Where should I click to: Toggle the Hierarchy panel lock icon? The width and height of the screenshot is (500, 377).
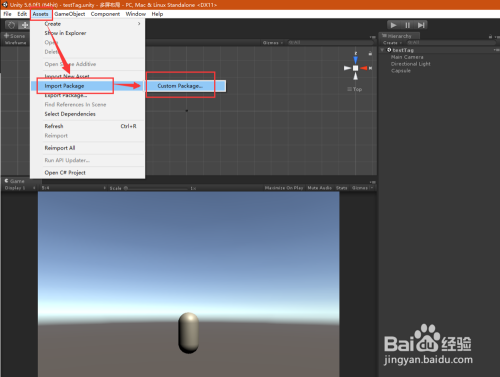pyautogui.click(x=490, y=36)
